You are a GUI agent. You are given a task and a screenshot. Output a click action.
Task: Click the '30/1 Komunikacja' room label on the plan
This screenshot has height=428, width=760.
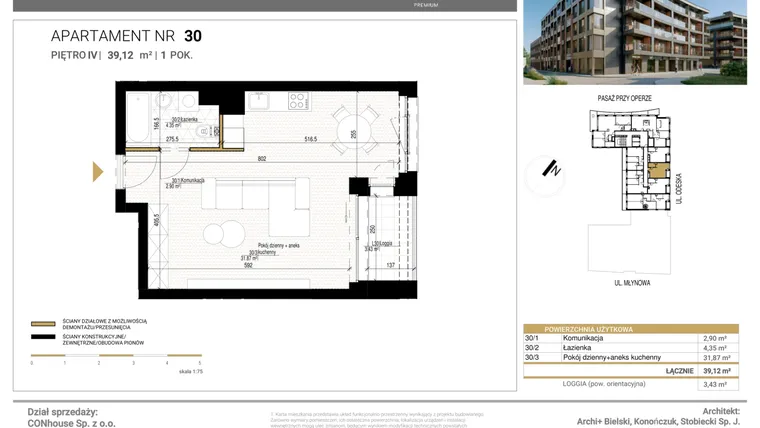[x=188, y=180]
